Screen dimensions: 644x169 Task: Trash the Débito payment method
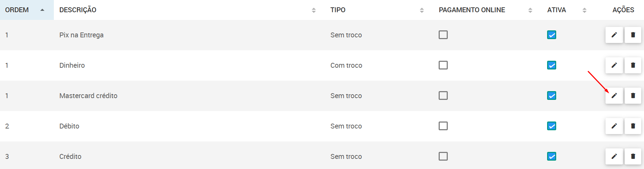click(633, 126)
